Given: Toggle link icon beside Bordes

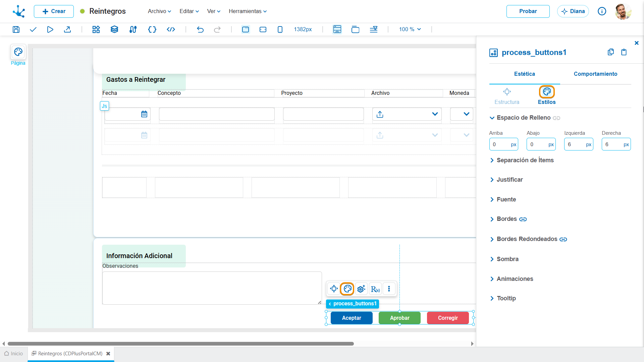Looking at the screenshot, I should (x=523, y=219).
